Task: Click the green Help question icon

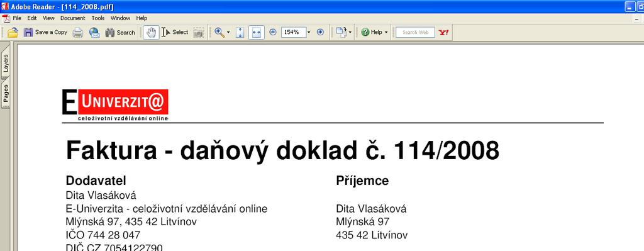Action: (x=365, y=33)
